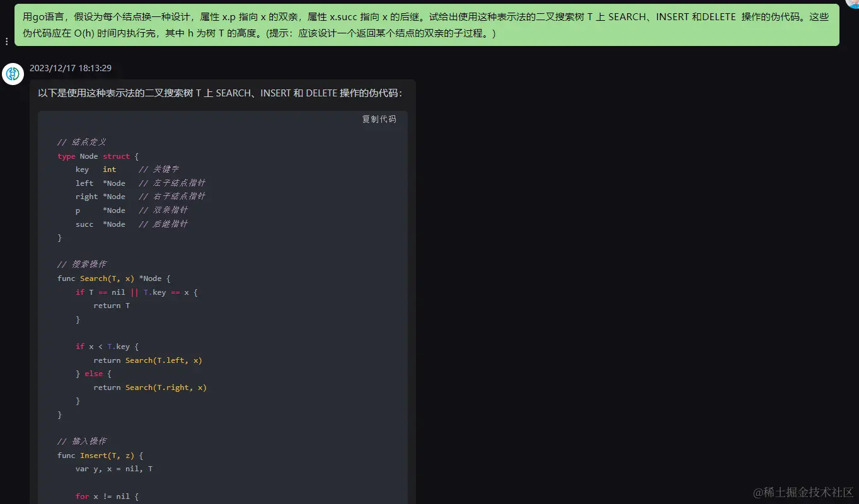Click the line if x < T.key {
Image resolution: width=859 pixels, height=504 pixels.
pos(107,346)
